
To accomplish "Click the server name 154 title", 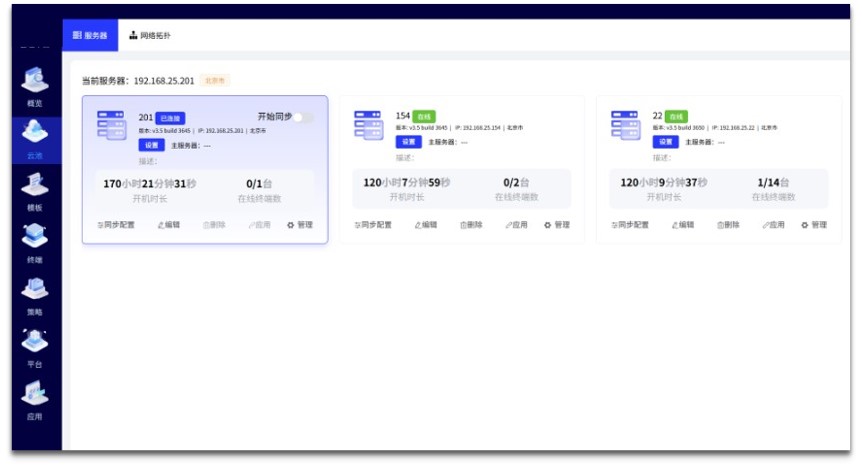I will (403, 116).
